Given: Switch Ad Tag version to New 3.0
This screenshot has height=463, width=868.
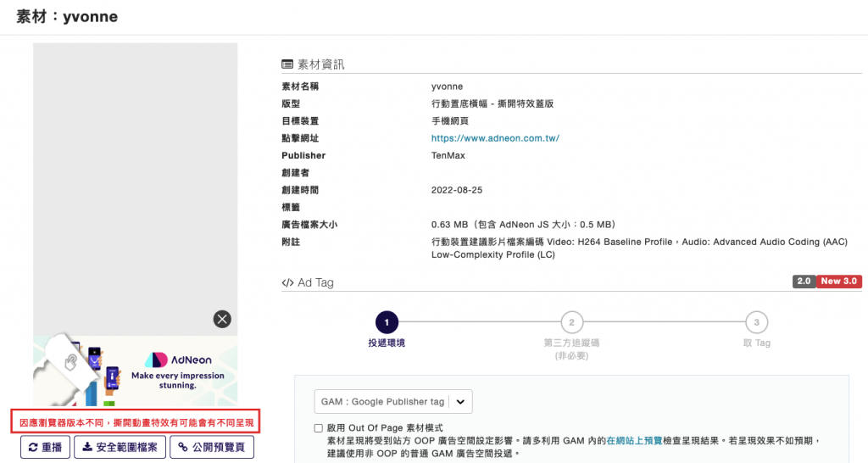Looking at the screenshot, I should (x=838, y=282).
